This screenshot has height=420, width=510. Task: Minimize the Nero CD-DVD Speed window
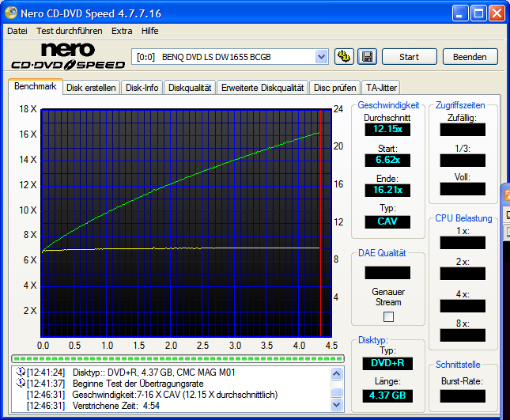[x=459, y=13]
